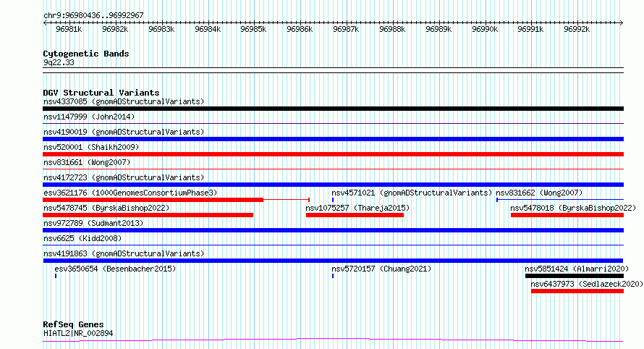644x349 pixels.
Task: Select the red nsv5478018 variant bar
Action: (567, 215)
